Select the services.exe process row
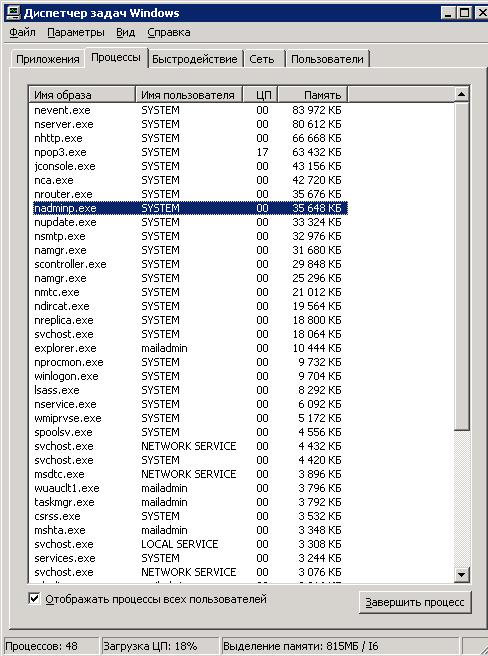This screenshot has height=656, width=488. click(190, 559)
